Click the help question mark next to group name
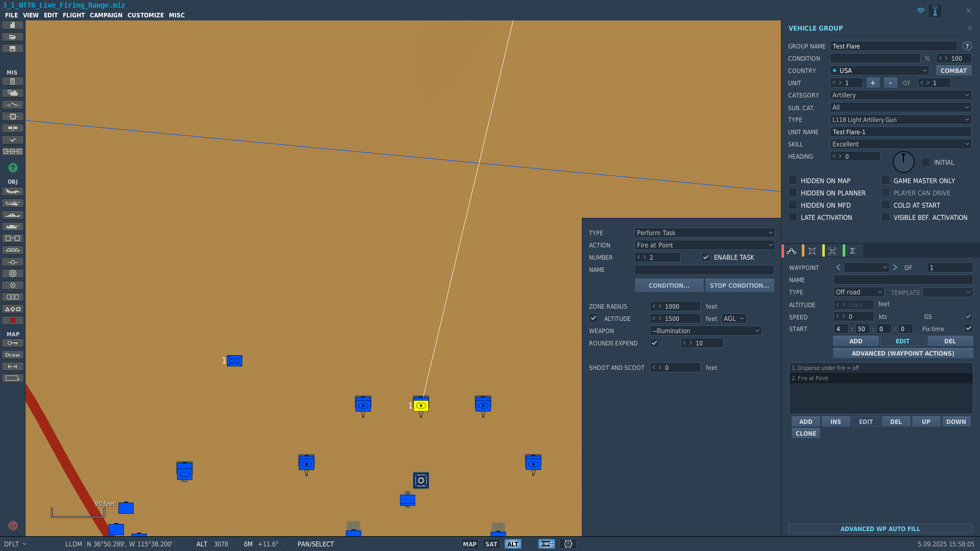Screen dimensions: 980x551 [967, 46]
